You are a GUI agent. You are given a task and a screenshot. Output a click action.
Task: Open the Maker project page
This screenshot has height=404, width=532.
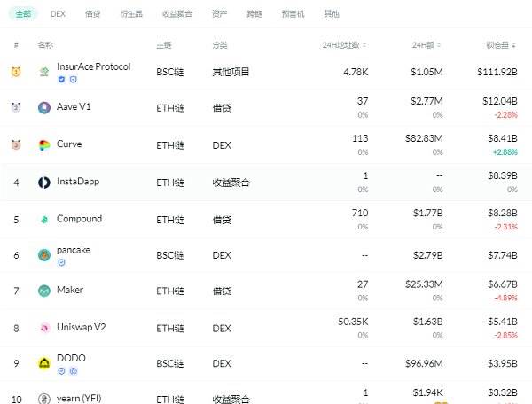coord(70,290)
